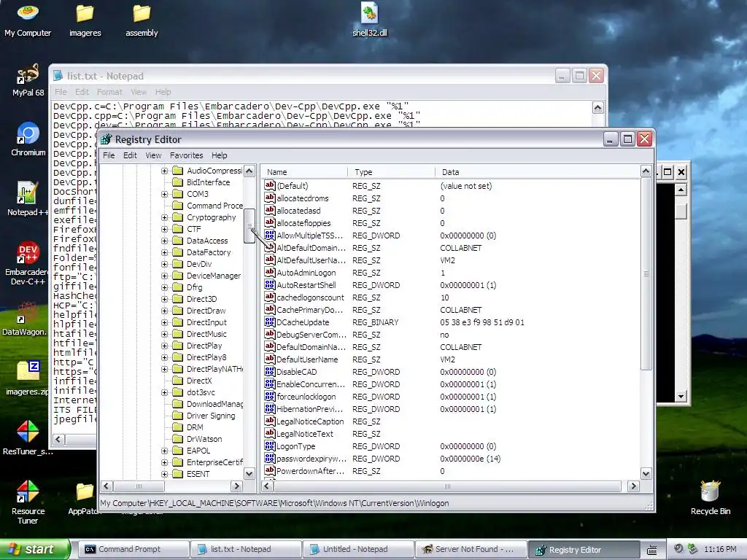Select the BidInterface key in tree
This screenshot has height=560, width=747.
208,182
